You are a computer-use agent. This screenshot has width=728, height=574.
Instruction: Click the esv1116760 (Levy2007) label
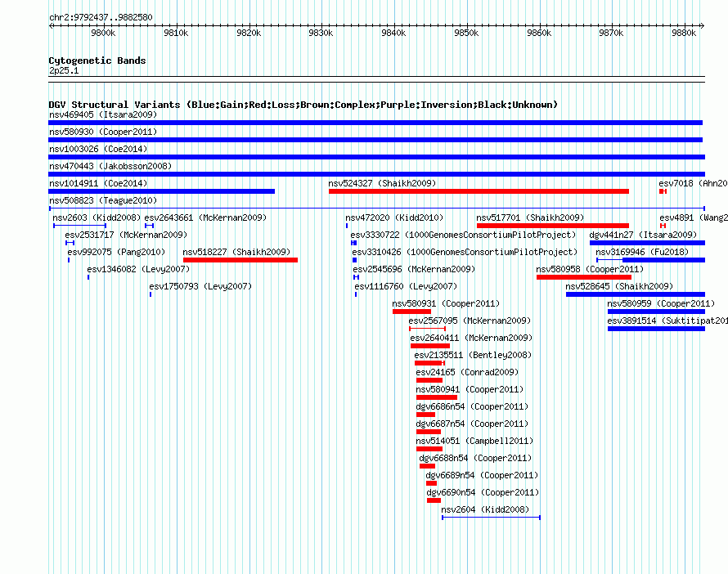coord(406,286)
